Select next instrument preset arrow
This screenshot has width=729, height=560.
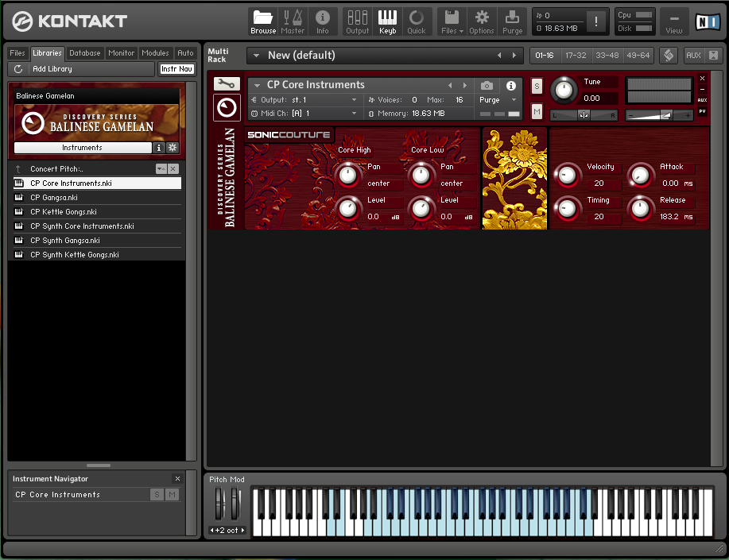click(464, 85)
